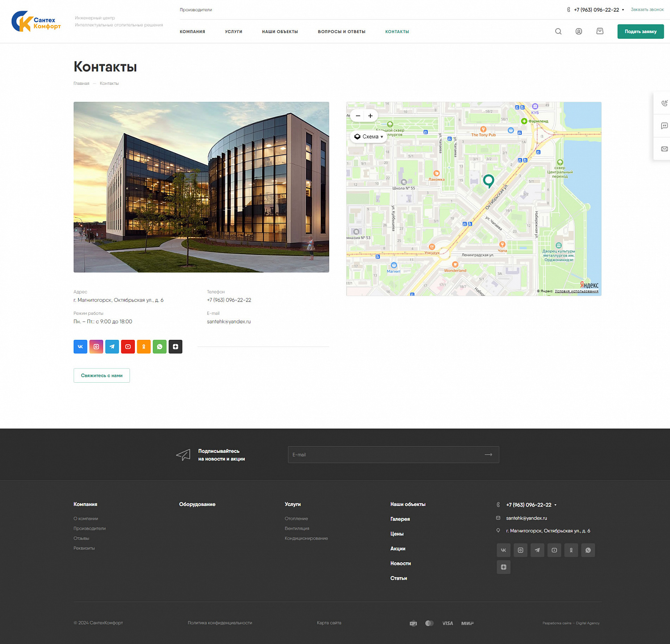670x644 pixels.
Task: Open Отзывы footer link
Action: click(x=81, y=538)
